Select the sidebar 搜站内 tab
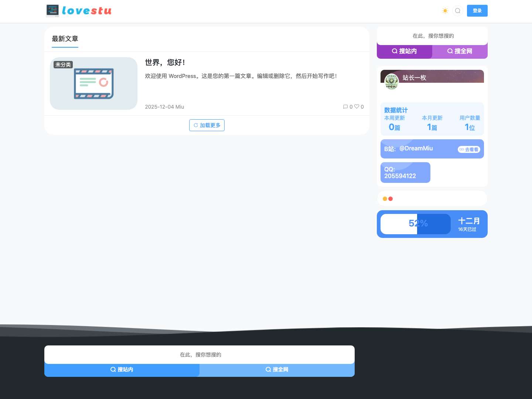This screenshot has width=532, height=399. [405, 51]
